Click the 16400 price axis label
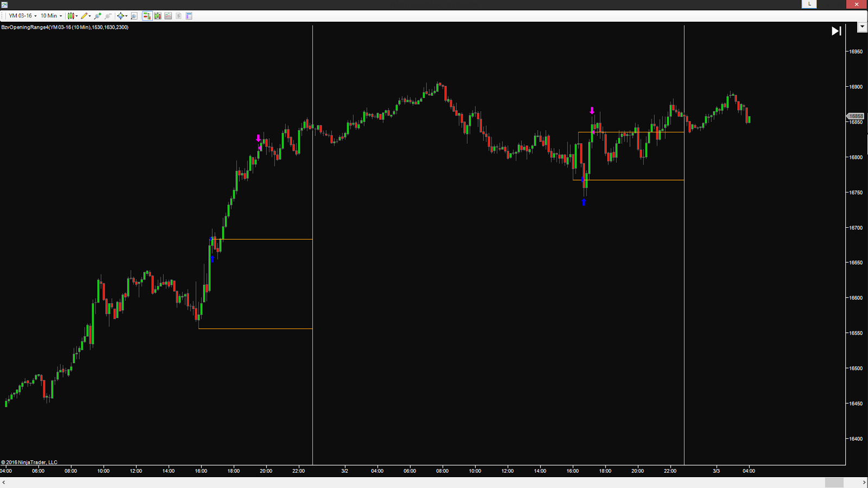This screenshot has height=488, width=868. coord(856,439)
